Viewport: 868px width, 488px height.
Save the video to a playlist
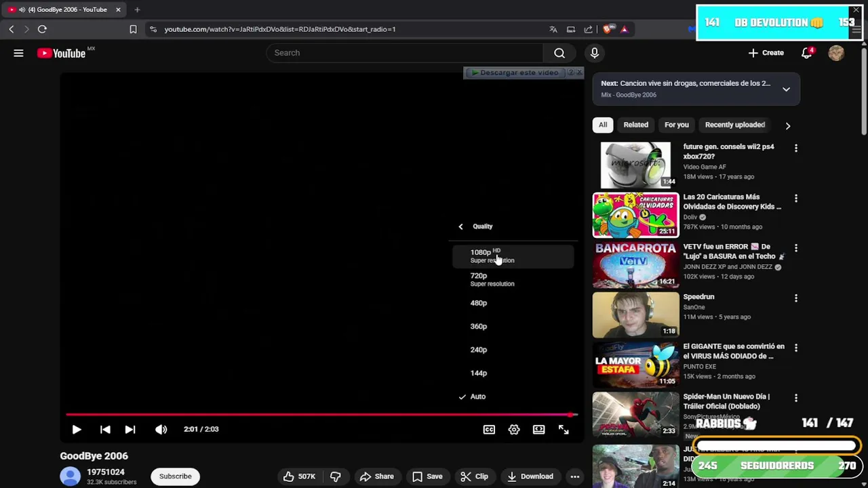[427, 476]
